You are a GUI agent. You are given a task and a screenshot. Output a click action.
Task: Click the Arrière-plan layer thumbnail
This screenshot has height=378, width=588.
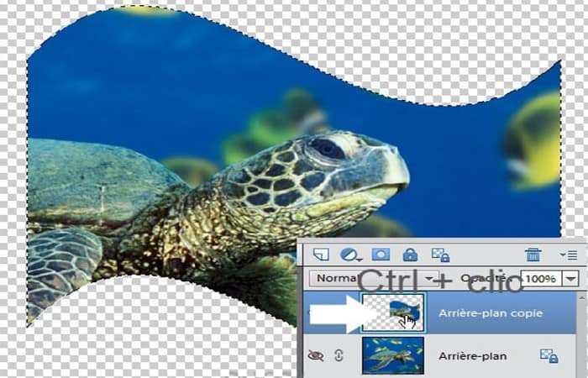[x=393, y=355]
